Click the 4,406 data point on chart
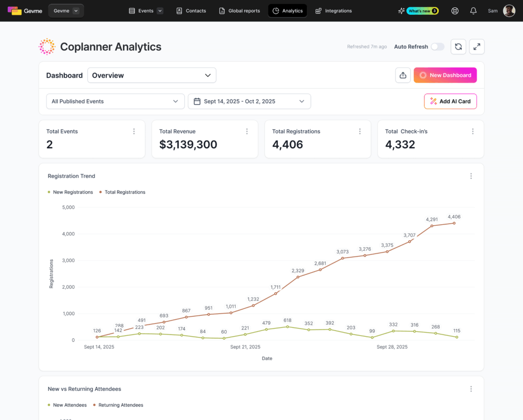 pyautogui.click(x=454, y=223)
